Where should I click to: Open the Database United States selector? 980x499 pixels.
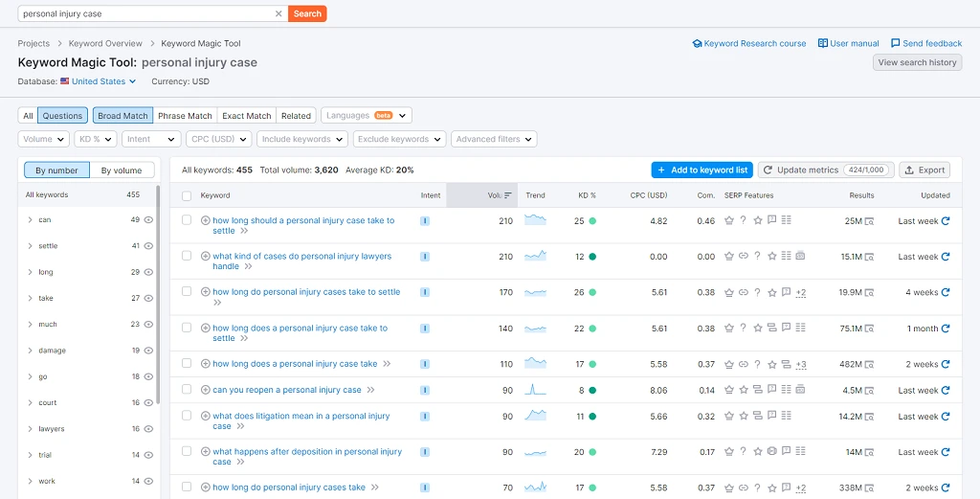click(x=99, y=81)
